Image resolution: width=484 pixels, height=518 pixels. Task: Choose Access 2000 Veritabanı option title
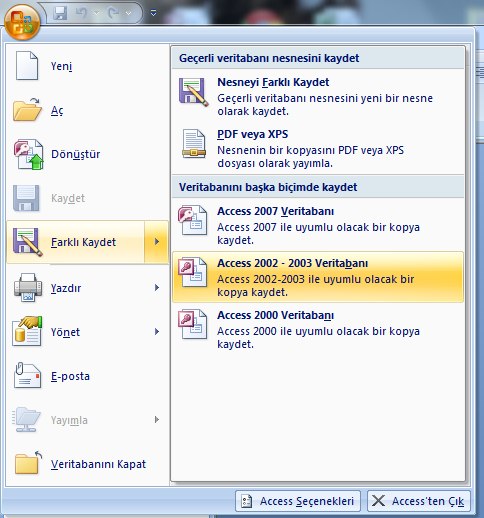pyautogui.click(x=275, y=315)
